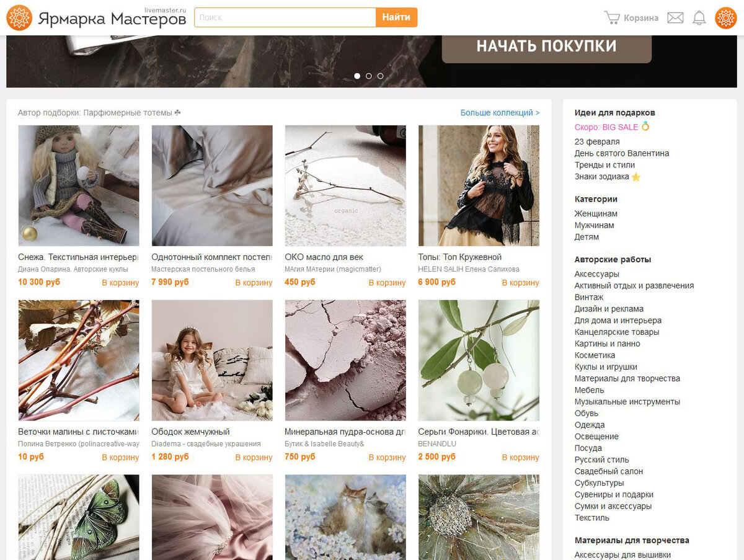The width and height of the screenshot is (744, 560).
Task: Open the 23 февраля gift ideas link
Action: coord(597,141)
